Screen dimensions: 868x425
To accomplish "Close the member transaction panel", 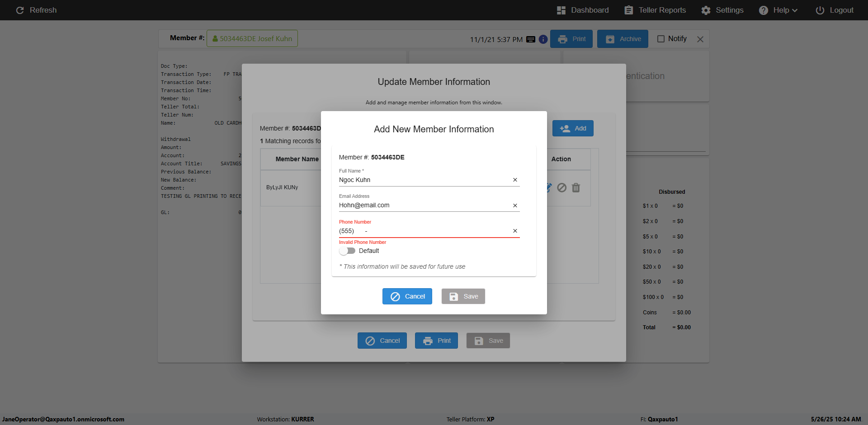I will pos(700,39).
